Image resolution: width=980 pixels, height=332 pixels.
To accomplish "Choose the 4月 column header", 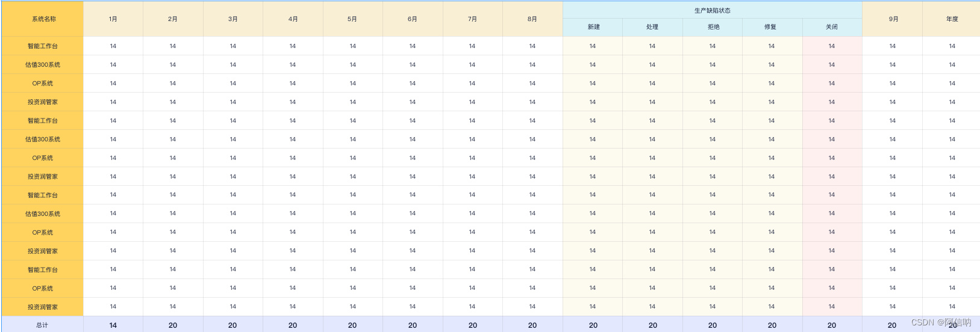I will tap(293, 19).
